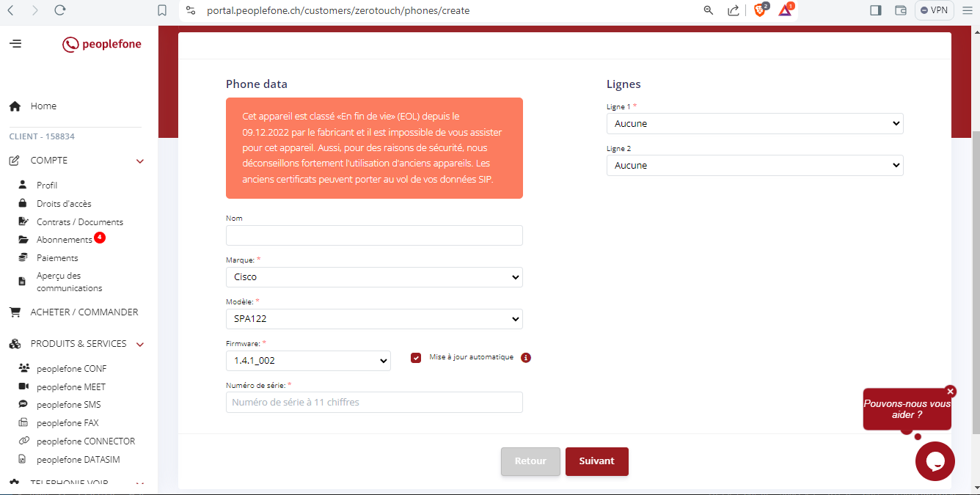Open peoplefone SMS
This screenshot has height=495, width=980.
coord(69,405)
